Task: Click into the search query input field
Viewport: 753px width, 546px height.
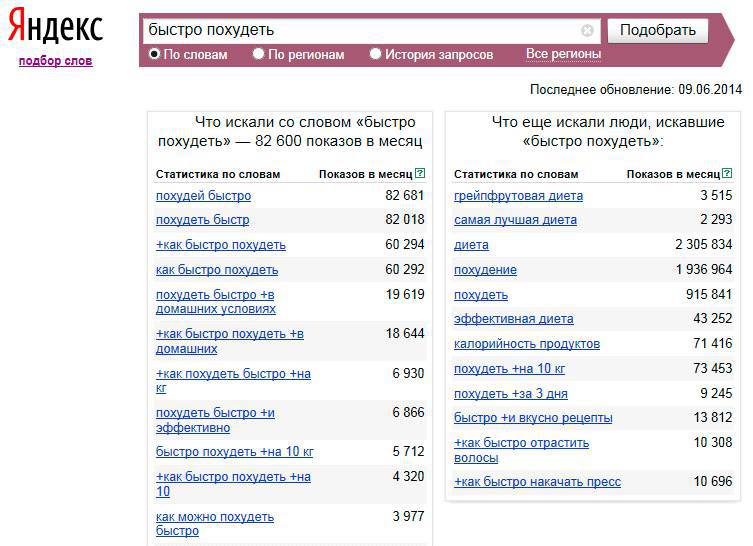Action: [x=360, y=30]
